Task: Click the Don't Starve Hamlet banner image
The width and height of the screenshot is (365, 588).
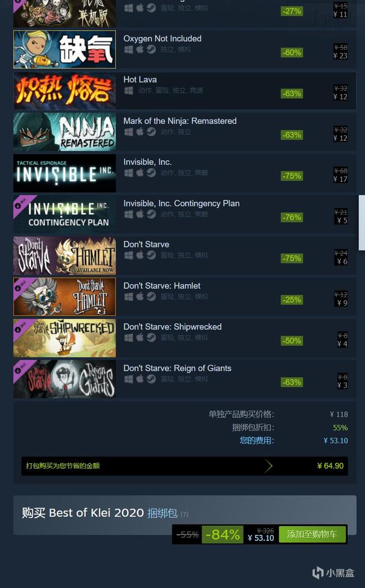Action: pyautogui.click(x=65, y=297)
